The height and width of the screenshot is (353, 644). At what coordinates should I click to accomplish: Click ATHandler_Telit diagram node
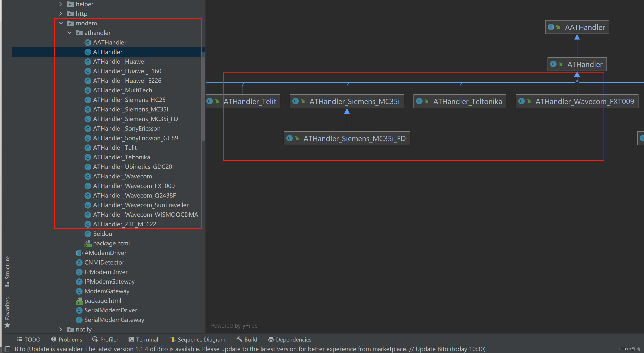(243, 101)
